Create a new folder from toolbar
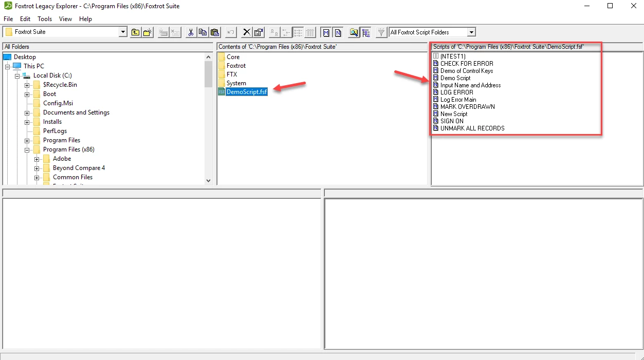This screenshot has width=644, height=360. [147, 32]
